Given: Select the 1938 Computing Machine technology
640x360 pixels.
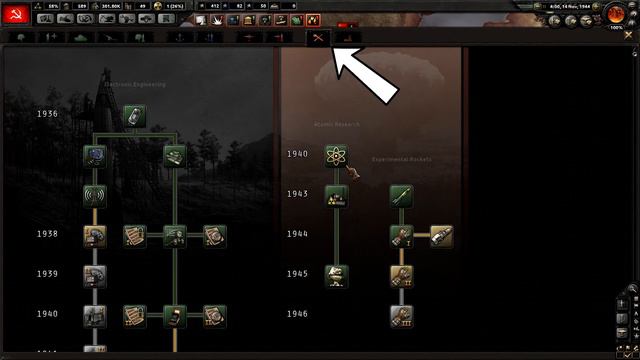Looking at the screenshot, I should point(175,236).
